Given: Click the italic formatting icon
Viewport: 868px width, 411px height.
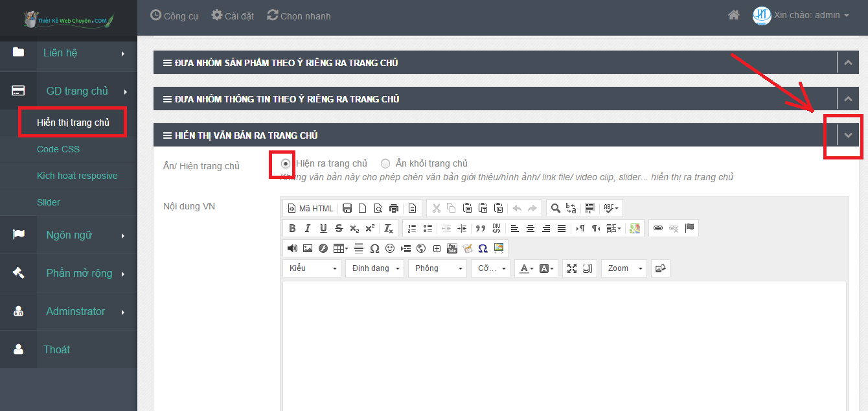Looking at the screenshot, I should pos(308,228).
